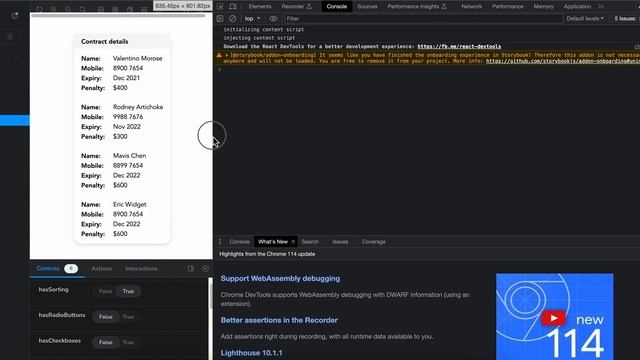Close the What's New drawer tab

click(293, 242)
